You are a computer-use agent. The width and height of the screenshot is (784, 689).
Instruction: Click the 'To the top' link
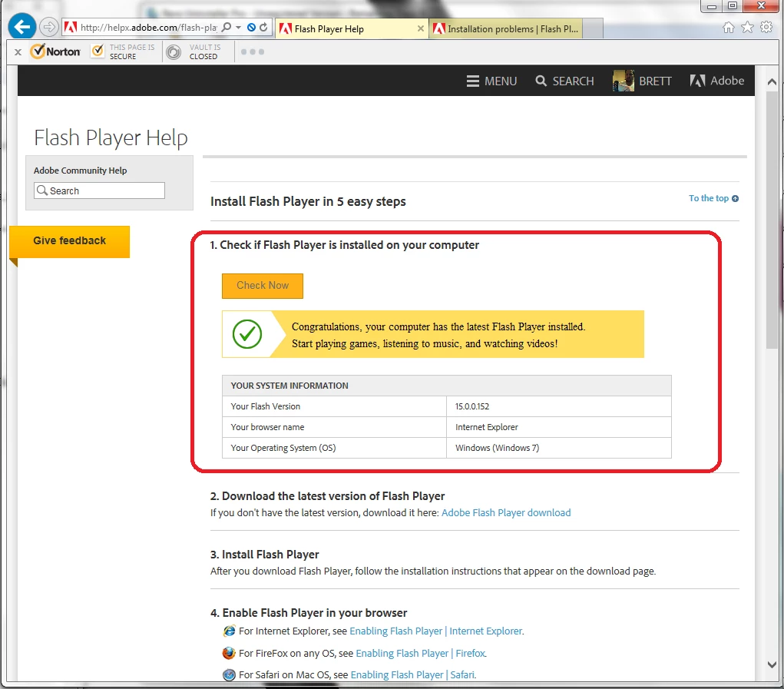713,198
